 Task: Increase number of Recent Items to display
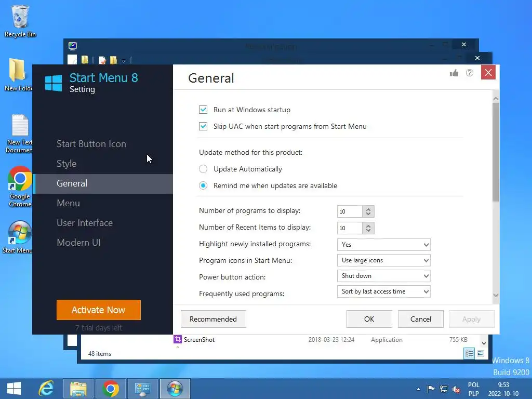point(368,225)
